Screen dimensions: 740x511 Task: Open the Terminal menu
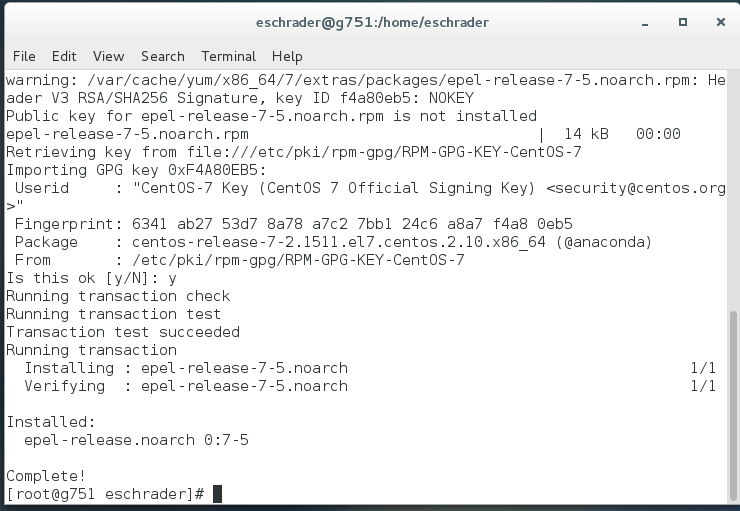(x=228, y=56)
